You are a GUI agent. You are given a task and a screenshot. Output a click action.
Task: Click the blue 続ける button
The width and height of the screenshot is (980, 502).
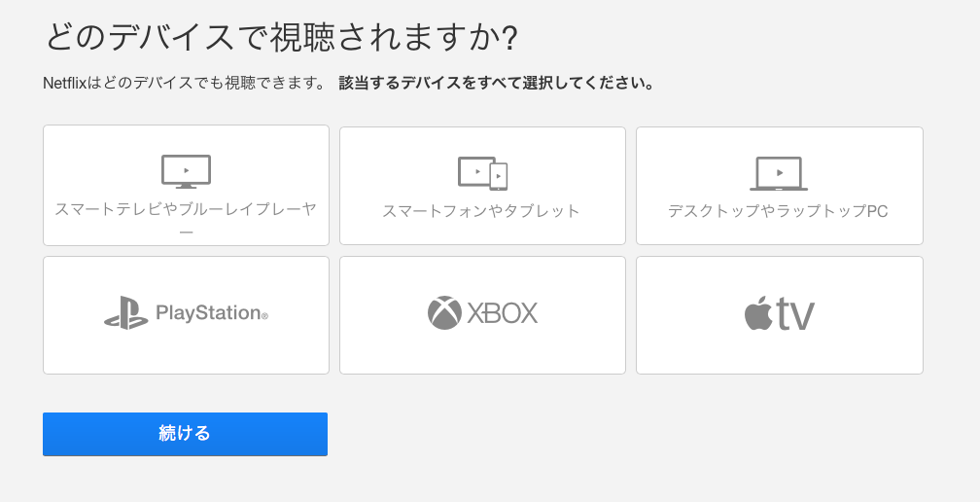[x=185, y=434]
